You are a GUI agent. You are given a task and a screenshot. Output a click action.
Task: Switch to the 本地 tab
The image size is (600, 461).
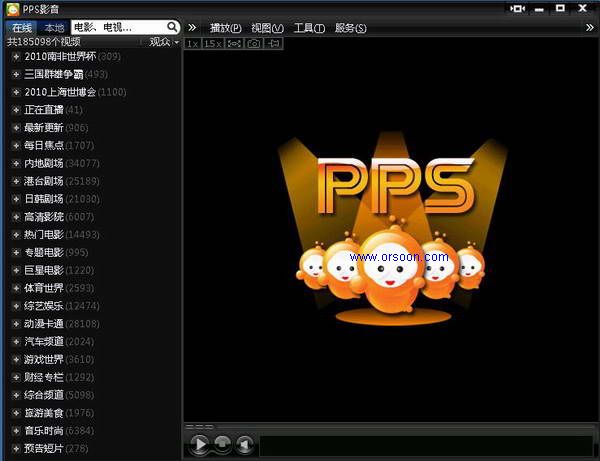54,27
